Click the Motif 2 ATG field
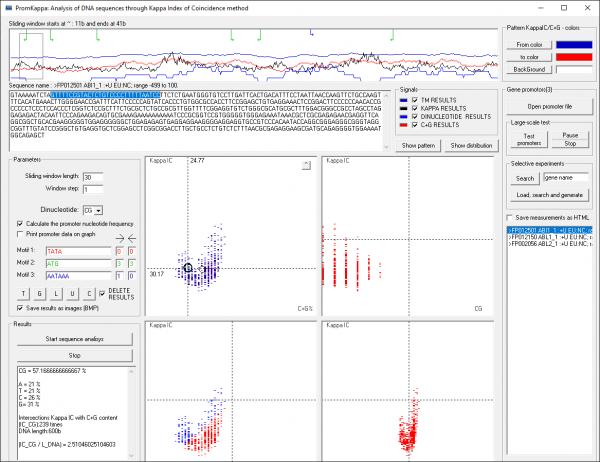 click(78, 264)
